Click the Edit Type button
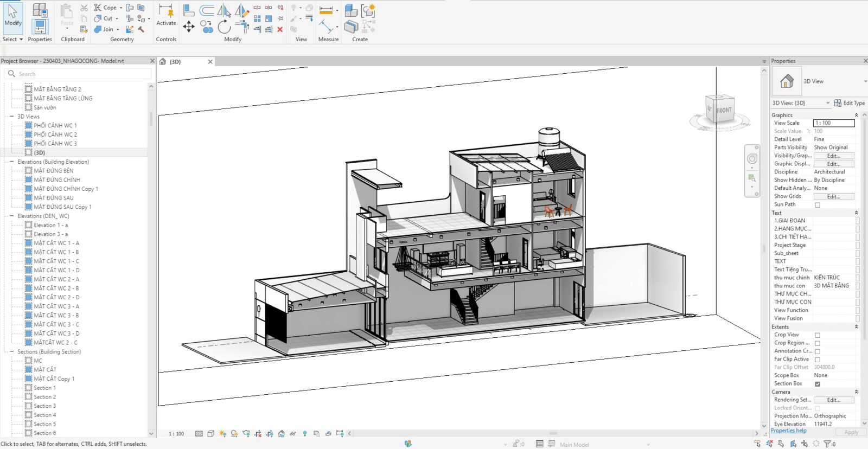 point(850,103)
